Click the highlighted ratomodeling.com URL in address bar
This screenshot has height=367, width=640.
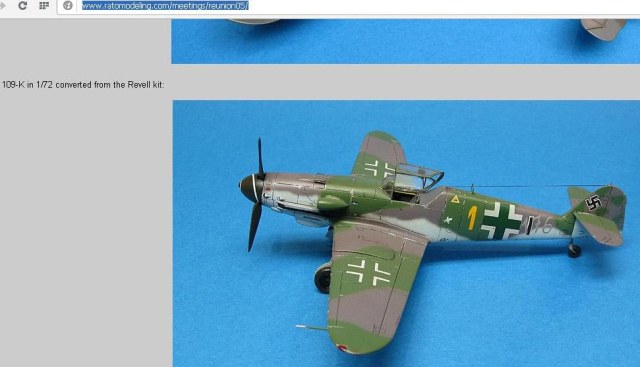click(165, 6)
